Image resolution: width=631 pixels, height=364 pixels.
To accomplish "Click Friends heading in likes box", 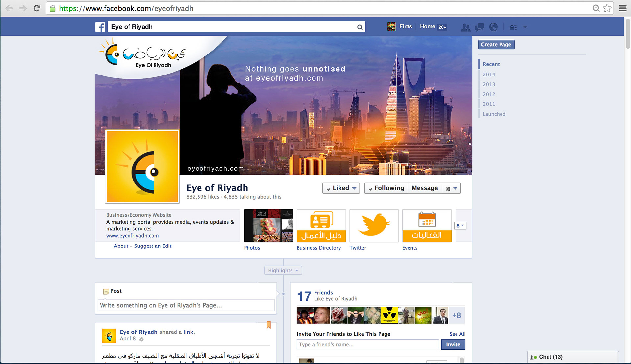I will click(x=323, y=292).
